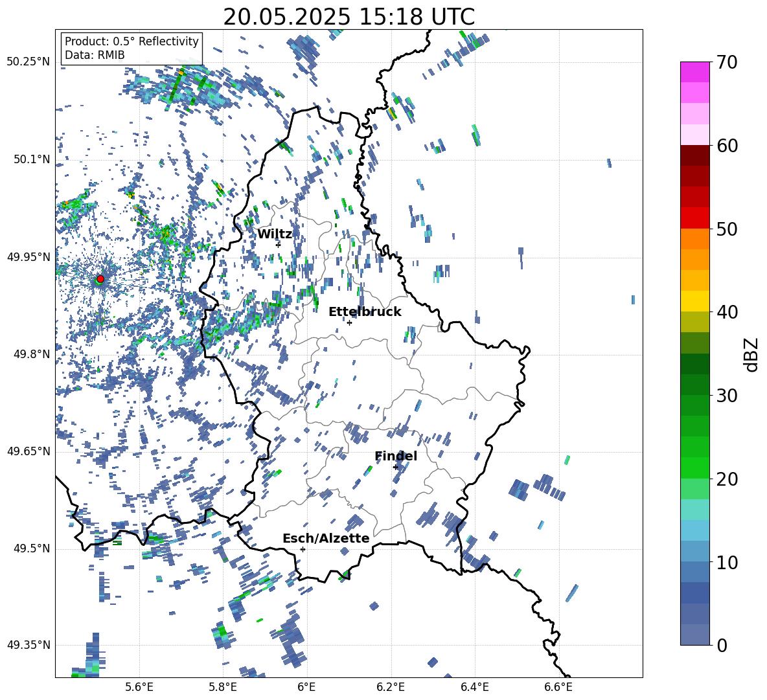Screen dimensions: 767x700
Task: Click the 6.2°E longitude label
Action: point(391,687)
